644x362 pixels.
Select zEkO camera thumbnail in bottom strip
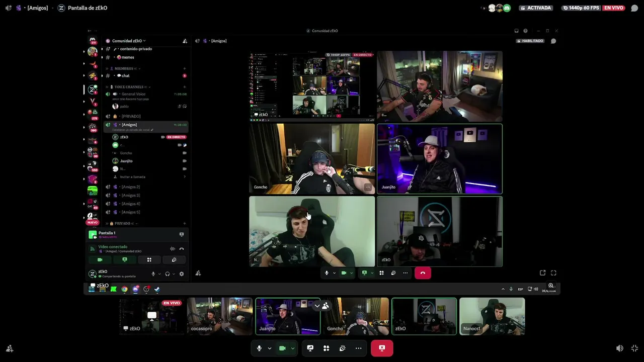pyautogui.click(x=424, y=316)
